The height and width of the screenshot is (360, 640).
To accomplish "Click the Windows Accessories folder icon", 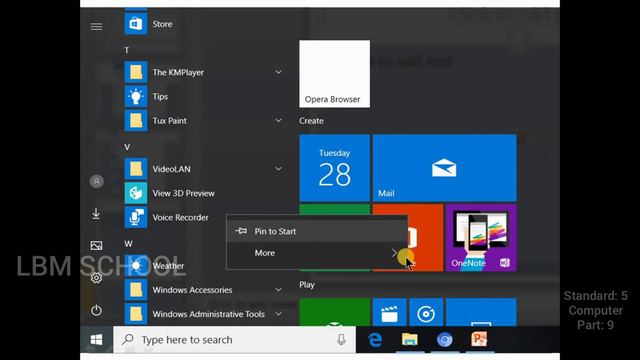I will (136, 290).
